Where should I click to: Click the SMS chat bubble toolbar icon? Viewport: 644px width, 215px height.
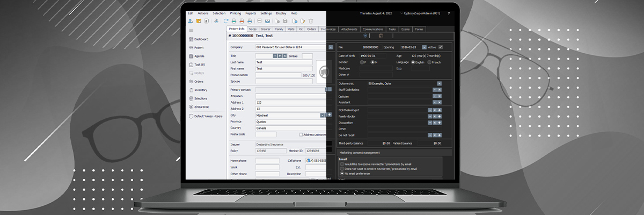click(259, 21)
